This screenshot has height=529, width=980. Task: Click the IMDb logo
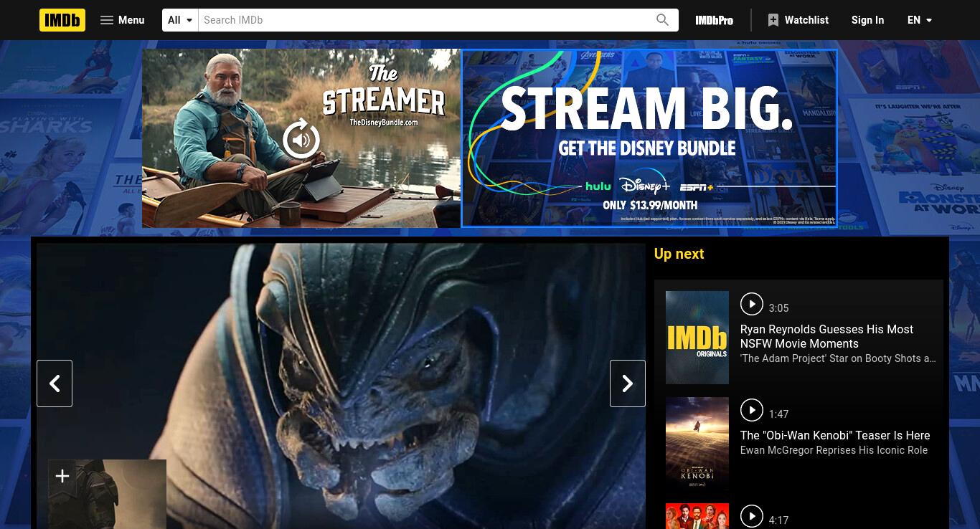tap(62, 20)
